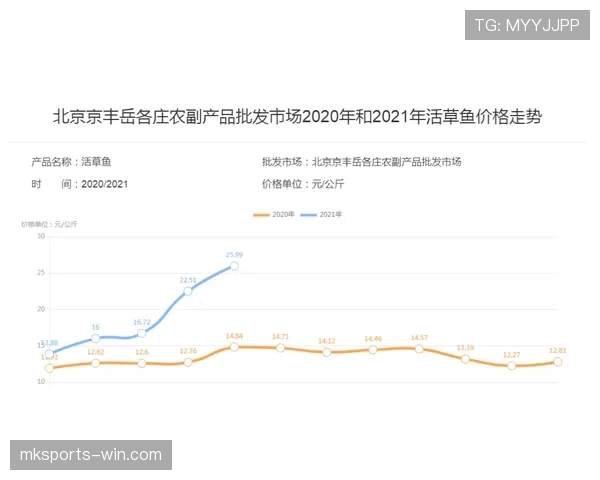The width and height of the screenshot is (600, 480).
Task: Click the 2020 data point labeled 12.76
Action: [x=188, y=362]
